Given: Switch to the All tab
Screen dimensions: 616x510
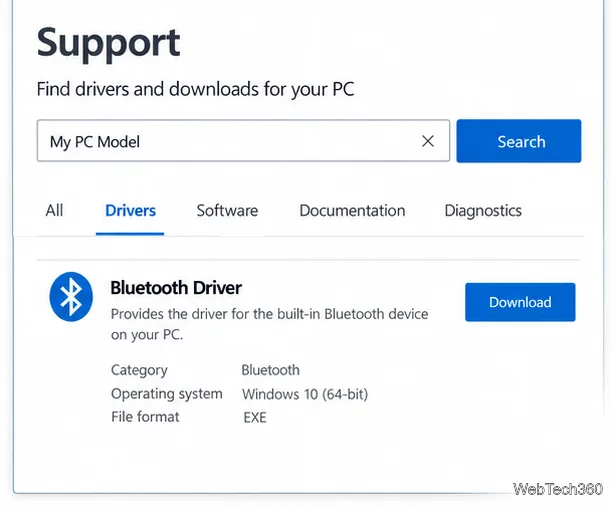Looking at the screenshot, I should (x=54, y=211).
